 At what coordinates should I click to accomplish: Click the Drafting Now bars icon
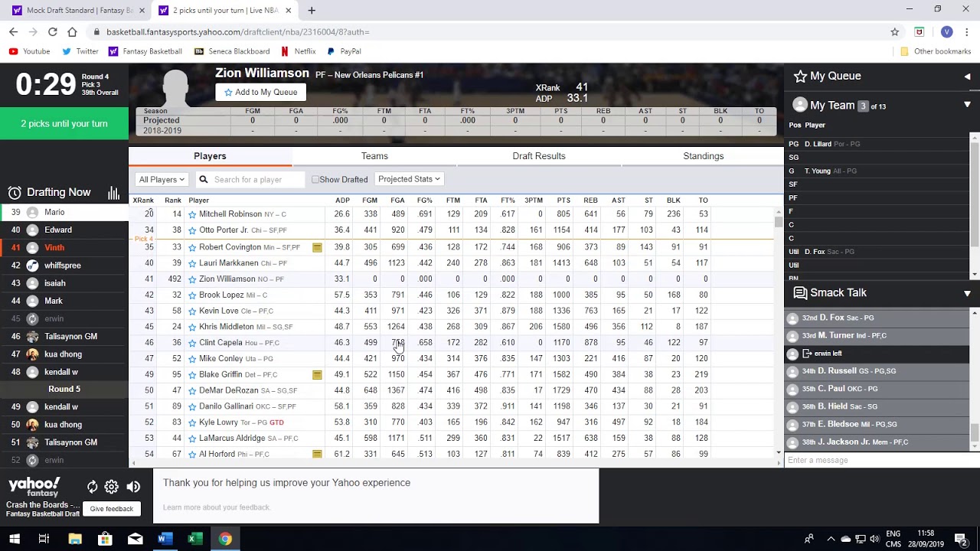pyautogui.click(x=113, y=193)
